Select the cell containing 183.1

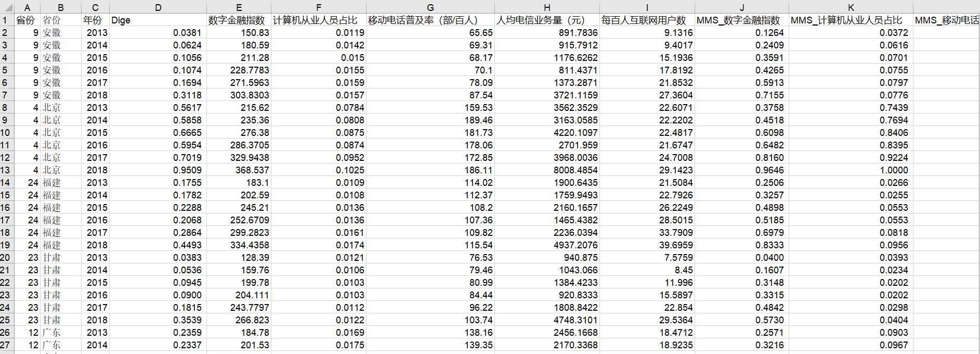pyautogui.click(x=239, y=182)
